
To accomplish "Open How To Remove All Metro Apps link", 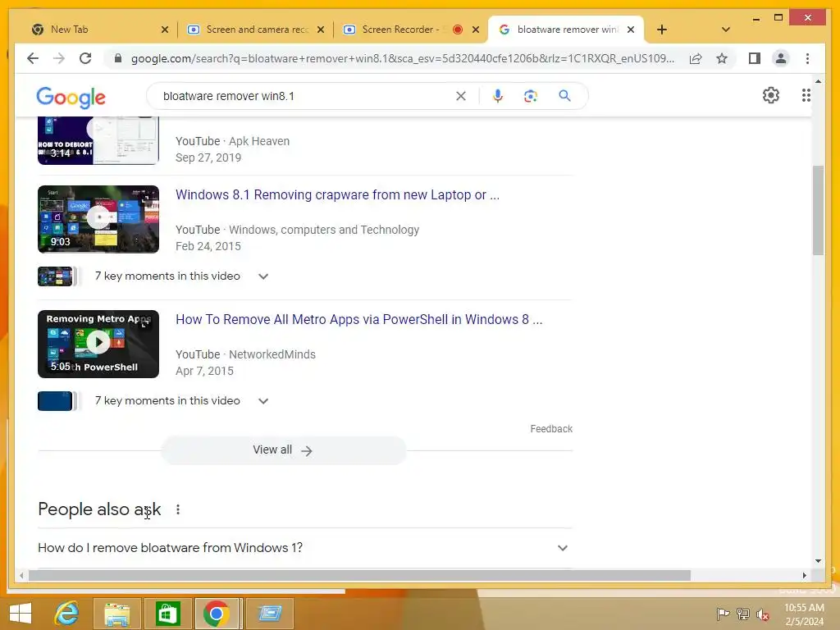I will click(359, 320).
